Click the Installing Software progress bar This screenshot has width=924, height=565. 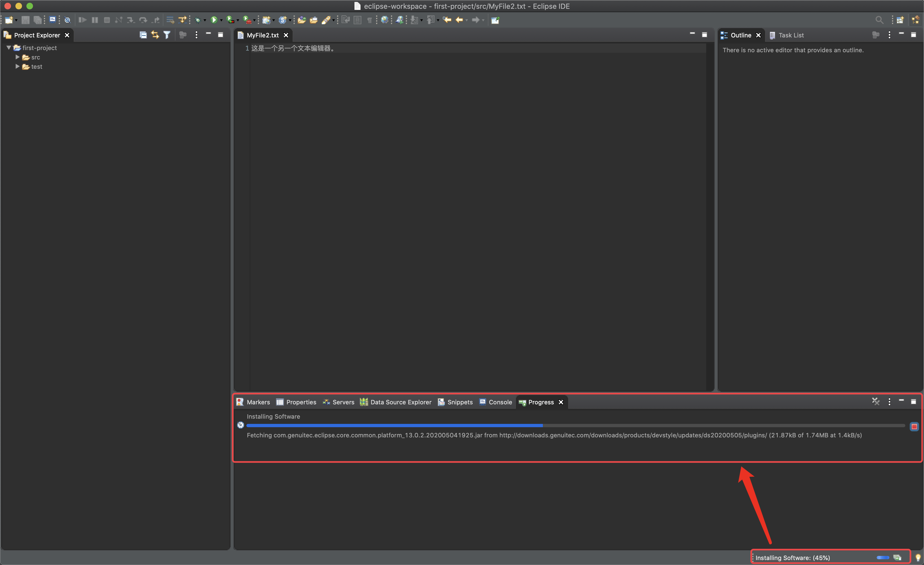(576, 426)
